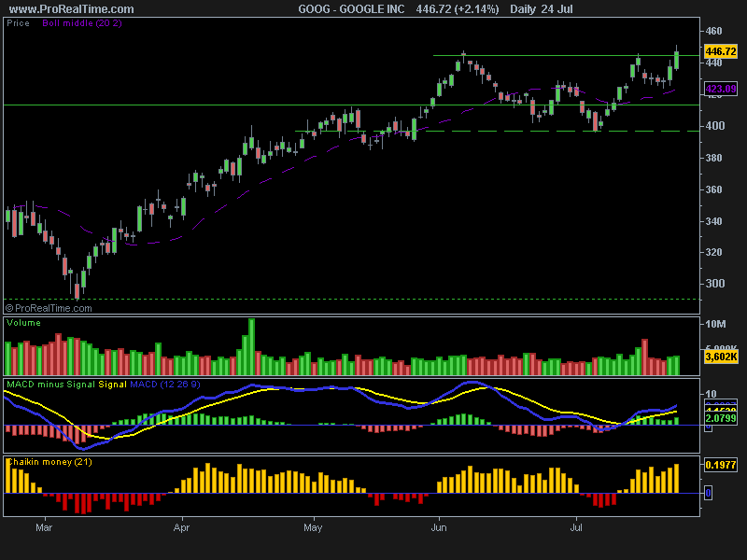Click the Mar date axis label

(x=44, y=527)
